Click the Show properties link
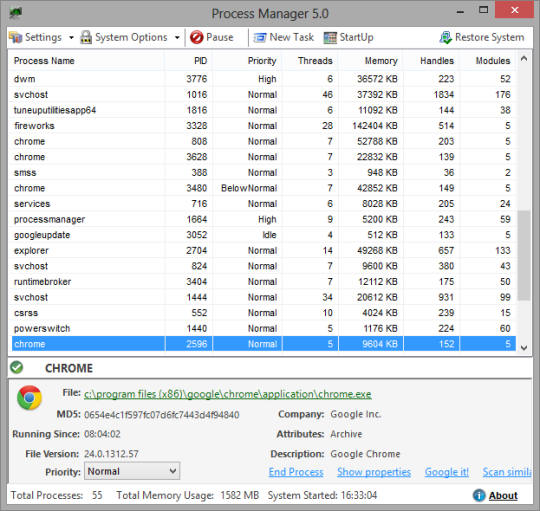Image resolution: width=540 pixels, height=511 pixels. [x=374, y=472]
